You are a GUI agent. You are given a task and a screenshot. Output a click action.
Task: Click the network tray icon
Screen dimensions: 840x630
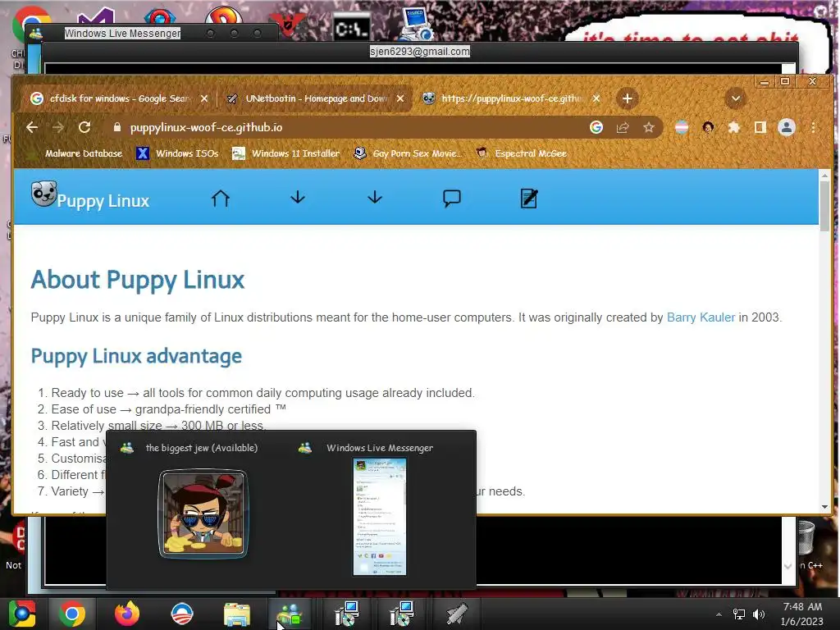[x=739, y=614]
